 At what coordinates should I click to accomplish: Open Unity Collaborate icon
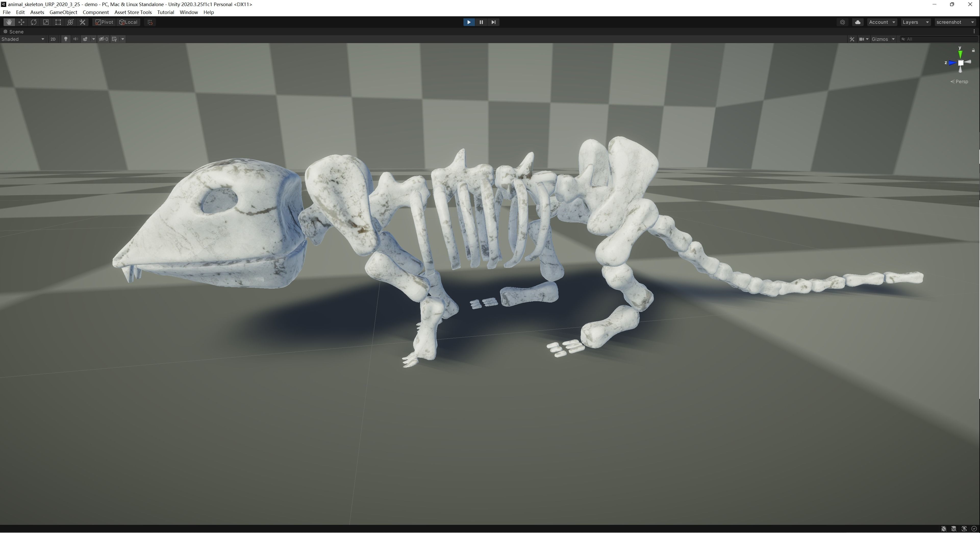(x=842, y=22)
